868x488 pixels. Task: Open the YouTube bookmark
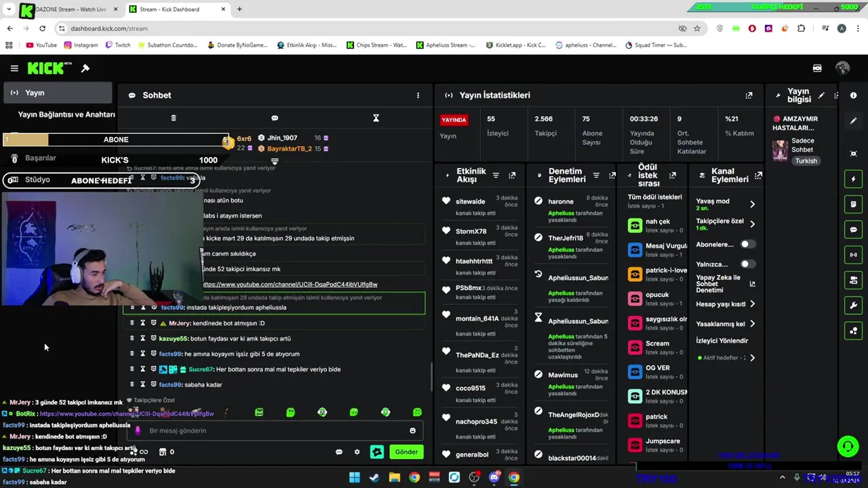(41, 45)
